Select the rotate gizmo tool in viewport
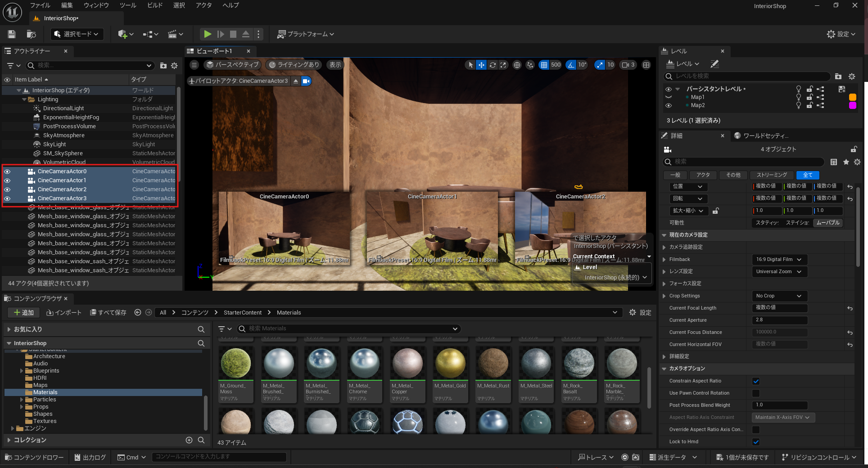Screen dimensions: 868x468 pyautogui.click(x=493, y=65)
